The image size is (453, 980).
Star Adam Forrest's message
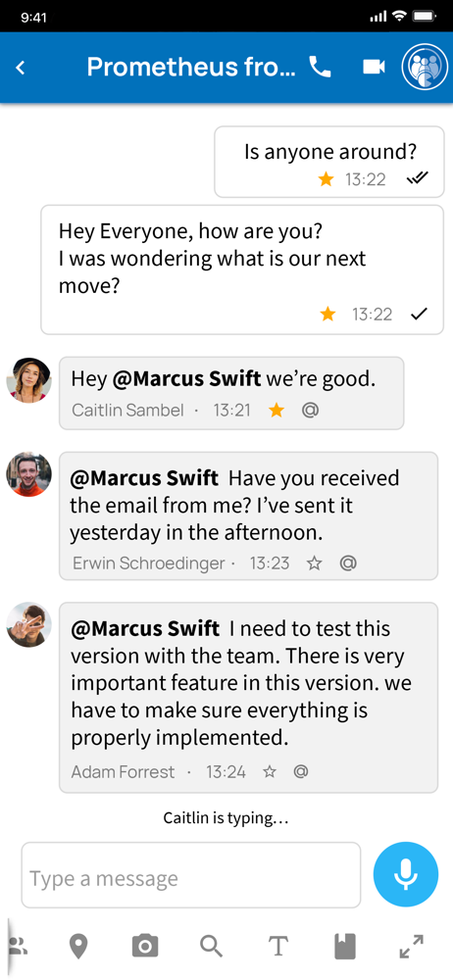[270, 772]
